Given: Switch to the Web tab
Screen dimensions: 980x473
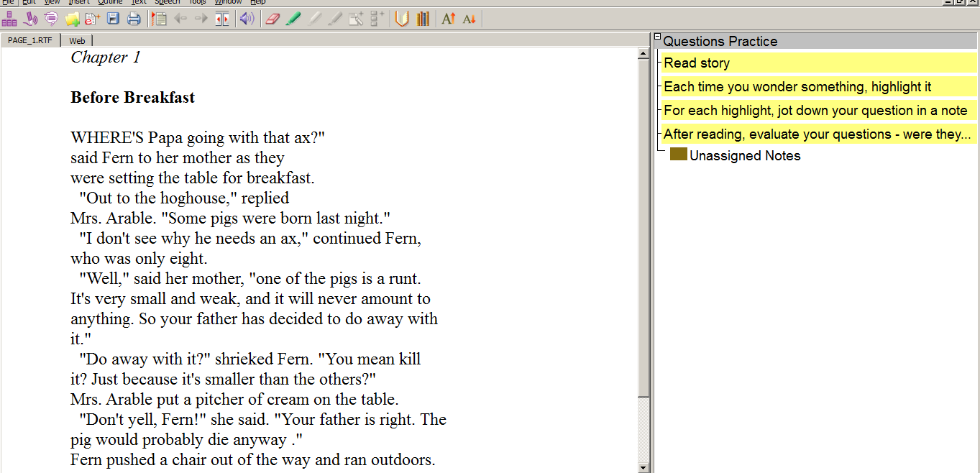Looking at the screenshot, I should (77, 40).
